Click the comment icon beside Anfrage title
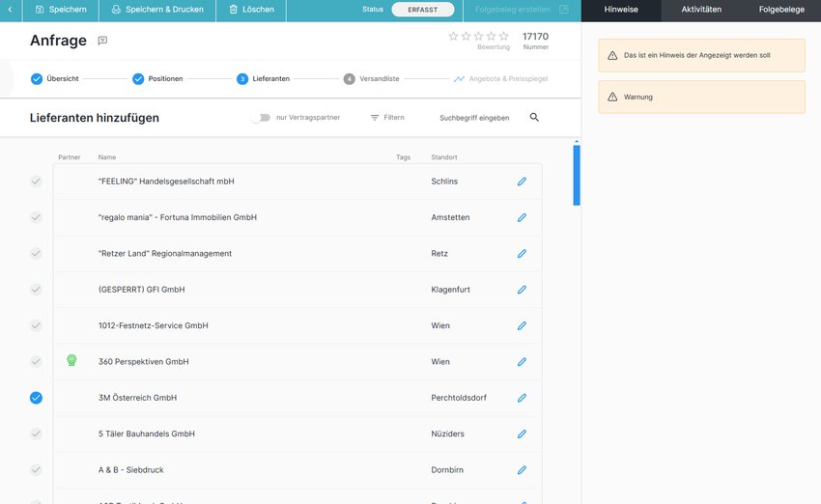821x504 pixels. [102, 41]
